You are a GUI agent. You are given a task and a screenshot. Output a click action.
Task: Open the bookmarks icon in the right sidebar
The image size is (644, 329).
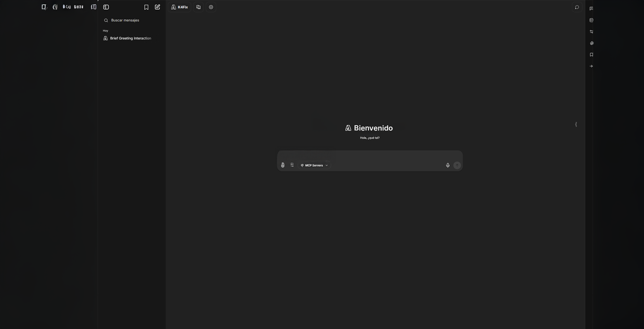pos(591,55)
